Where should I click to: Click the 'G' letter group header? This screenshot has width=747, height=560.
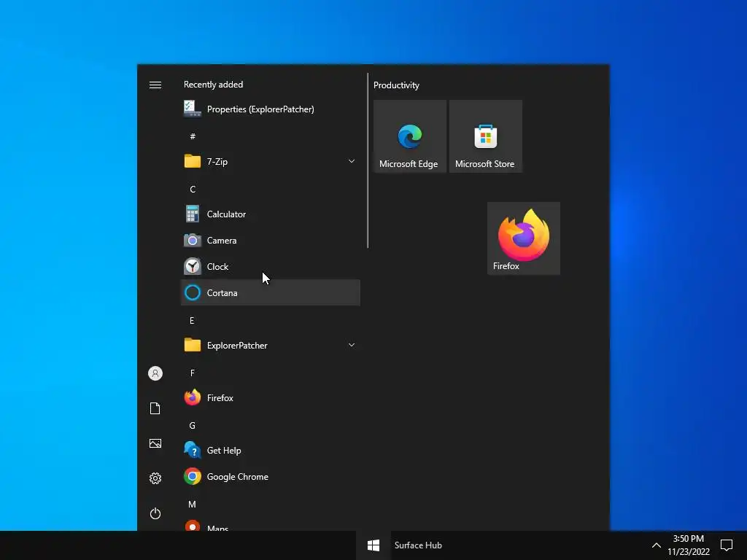193,425
